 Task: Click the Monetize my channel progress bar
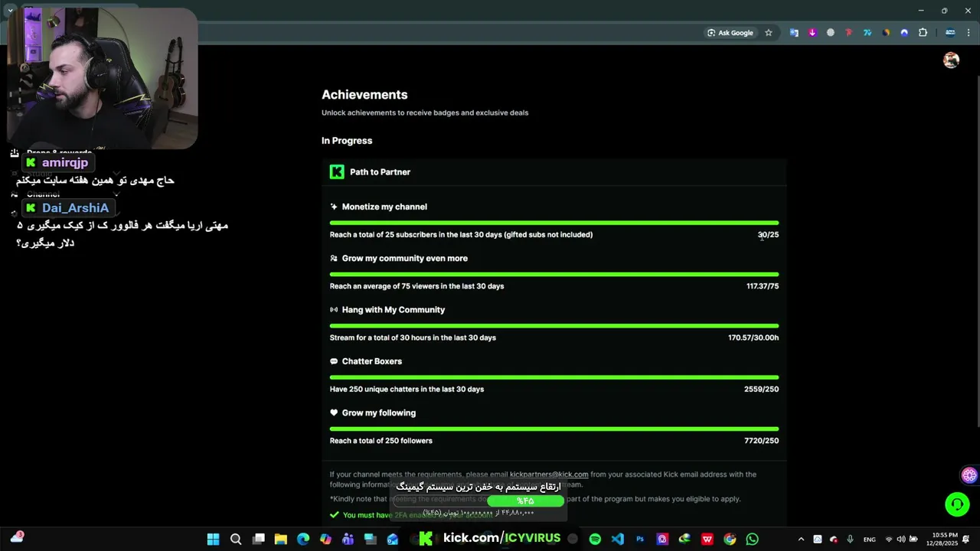tap(554, 223)
